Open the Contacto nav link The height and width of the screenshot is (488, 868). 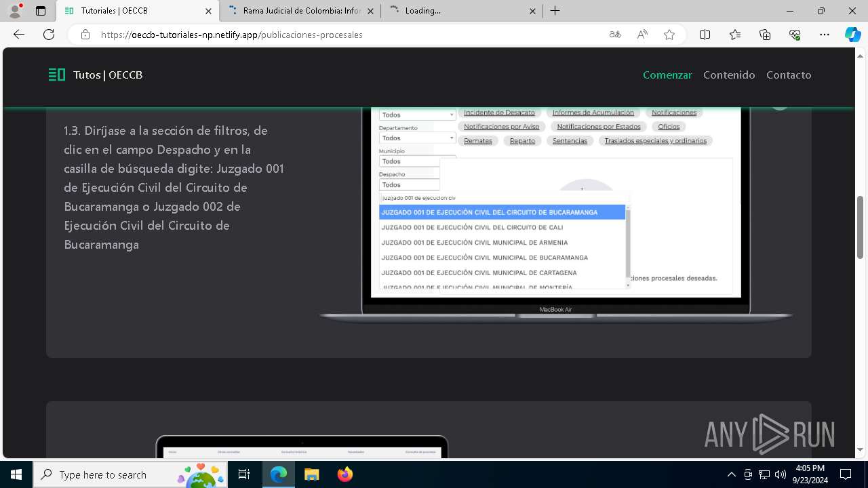click(x=789, y=75)
